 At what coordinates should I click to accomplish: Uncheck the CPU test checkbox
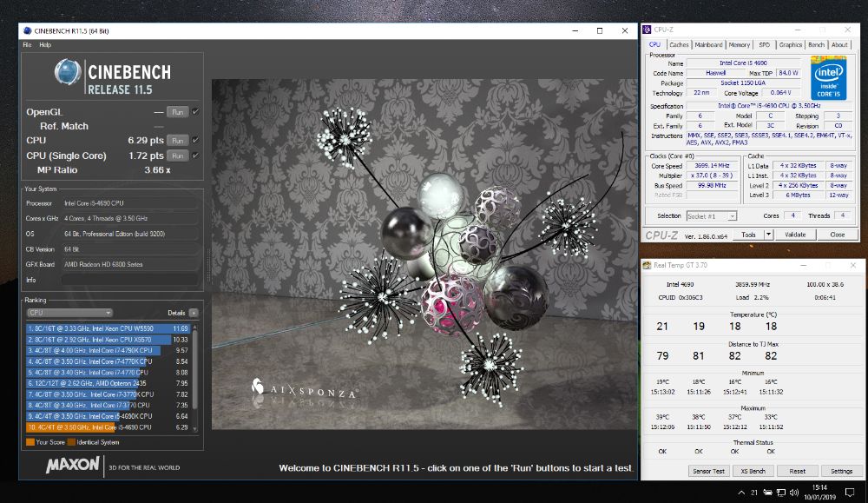point(195,140)
